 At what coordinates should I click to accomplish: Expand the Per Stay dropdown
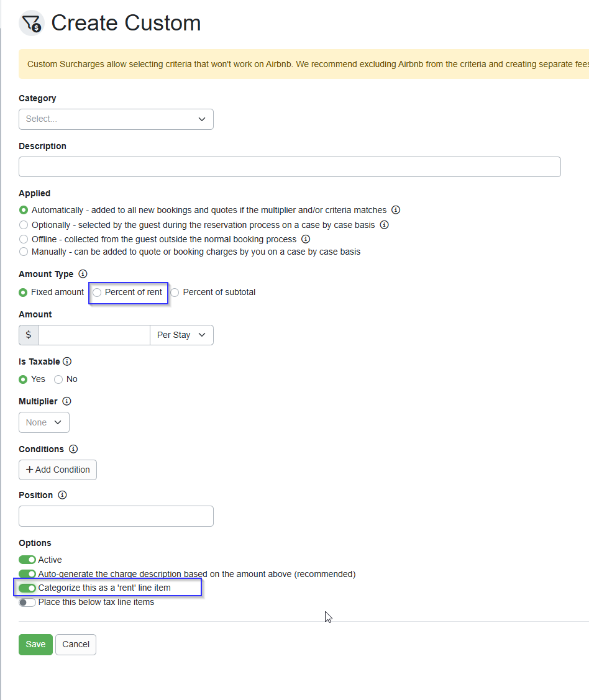point(181,335)
